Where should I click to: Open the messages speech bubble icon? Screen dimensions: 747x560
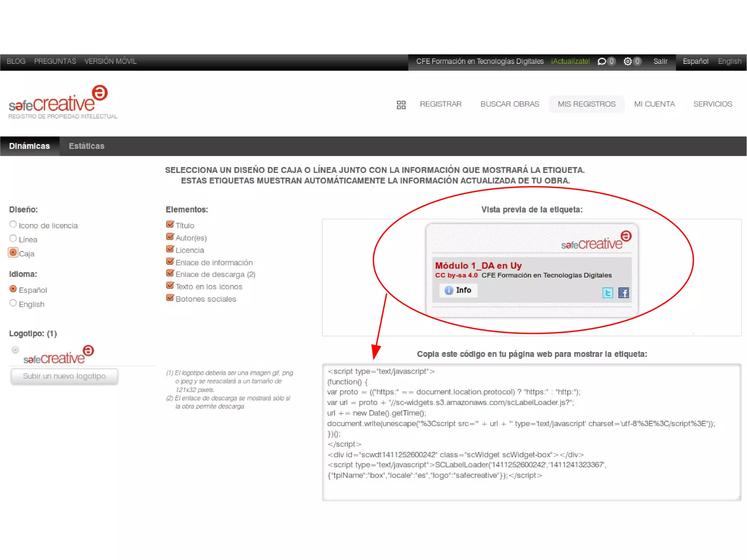click(601, 61)
